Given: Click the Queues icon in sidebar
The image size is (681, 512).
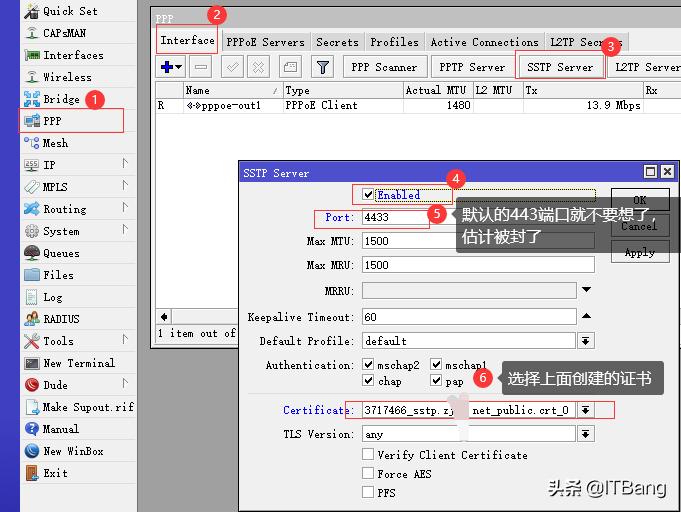Looking at the screenshot, I should 31,253.
